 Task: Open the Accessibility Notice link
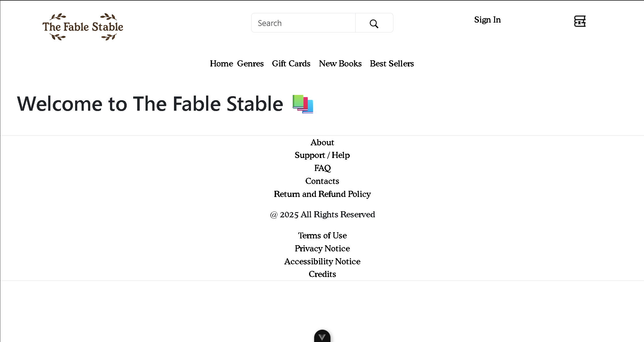click(x=322, y=262)
